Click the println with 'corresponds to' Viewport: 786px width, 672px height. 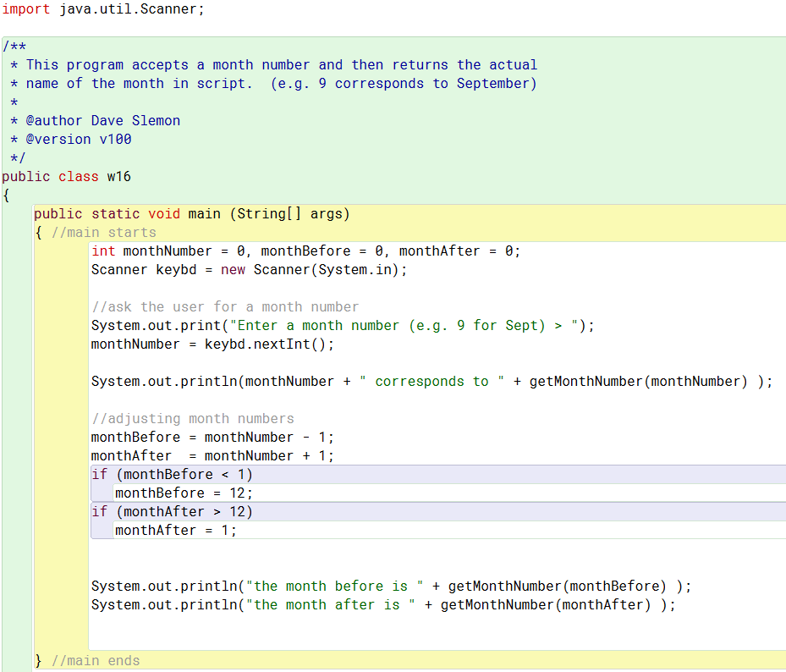coord(431,382)
